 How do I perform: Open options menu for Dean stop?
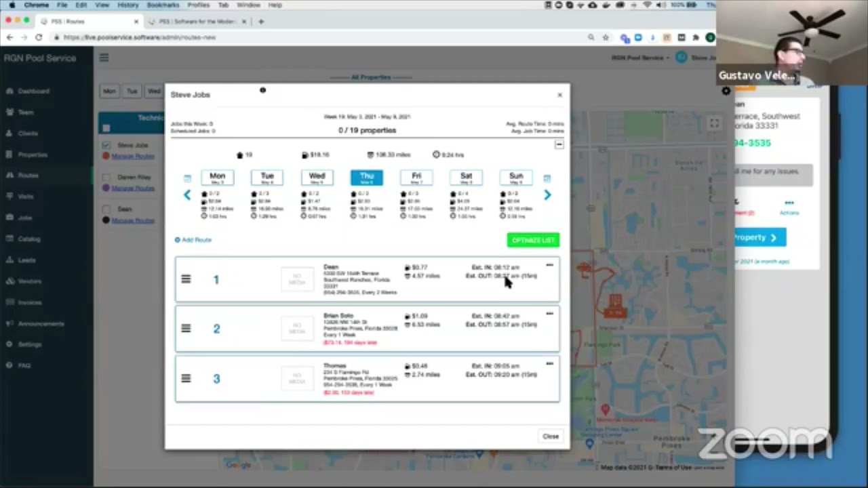click(549, 265)
